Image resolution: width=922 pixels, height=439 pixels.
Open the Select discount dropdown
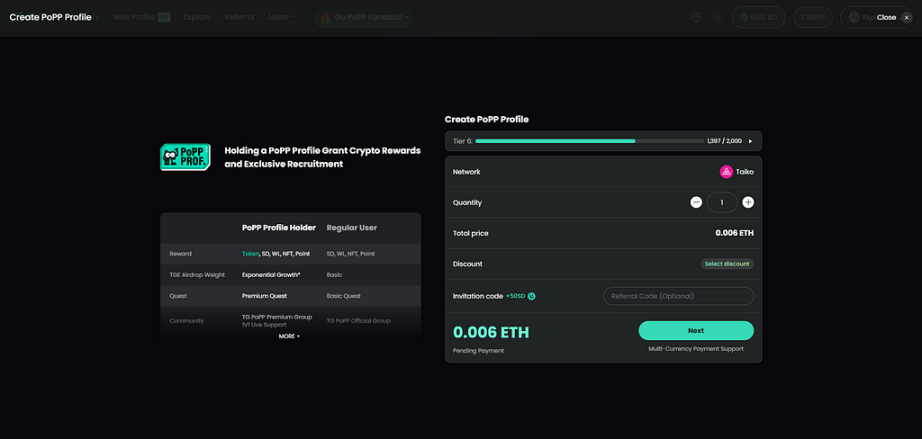[727, 264]
